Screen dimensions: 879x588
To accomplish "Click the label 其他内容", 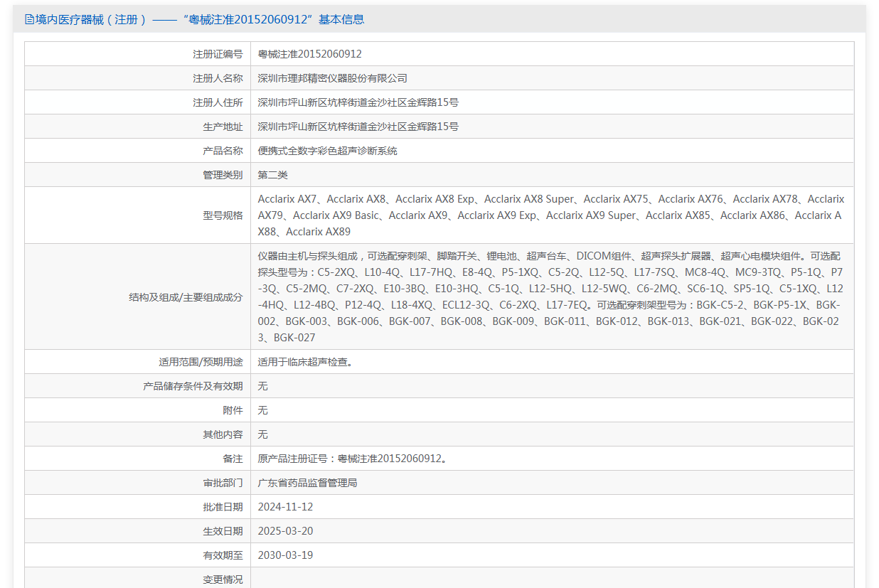I will click(223, 434).
